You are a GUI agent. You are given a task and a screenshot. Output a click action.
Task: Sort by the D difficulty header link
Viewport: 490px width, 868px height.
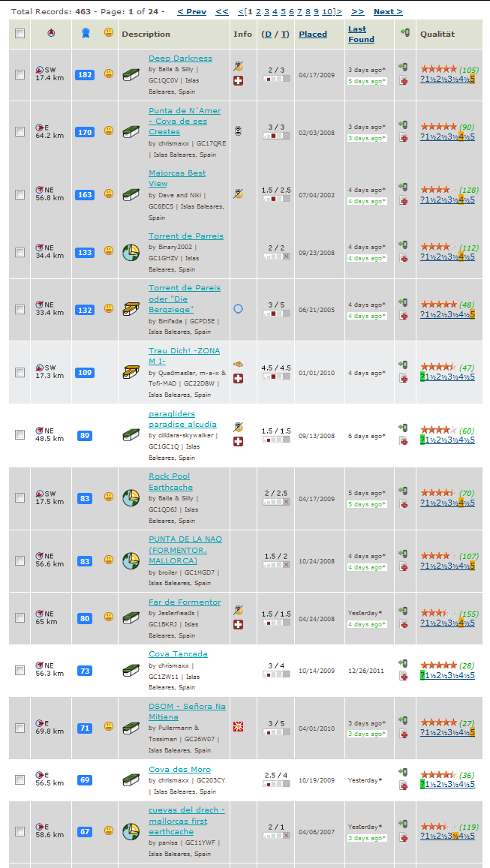[x=268, y=34]
